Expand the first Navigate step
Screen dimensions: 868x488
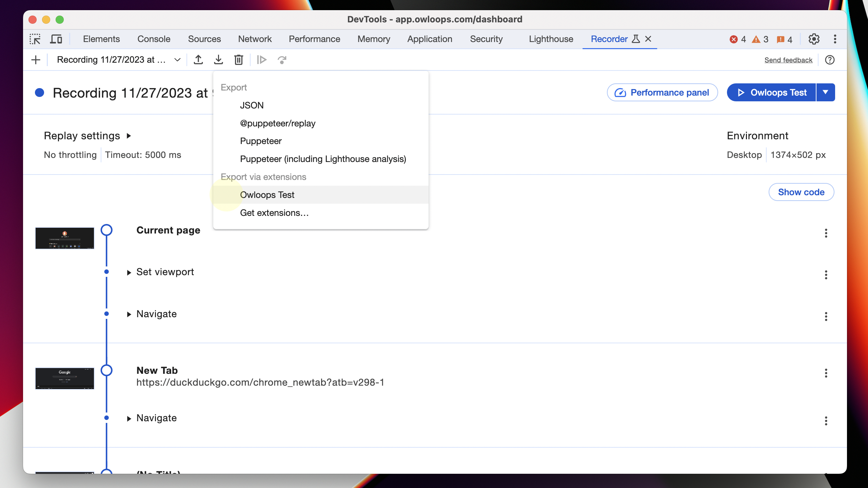129,314
